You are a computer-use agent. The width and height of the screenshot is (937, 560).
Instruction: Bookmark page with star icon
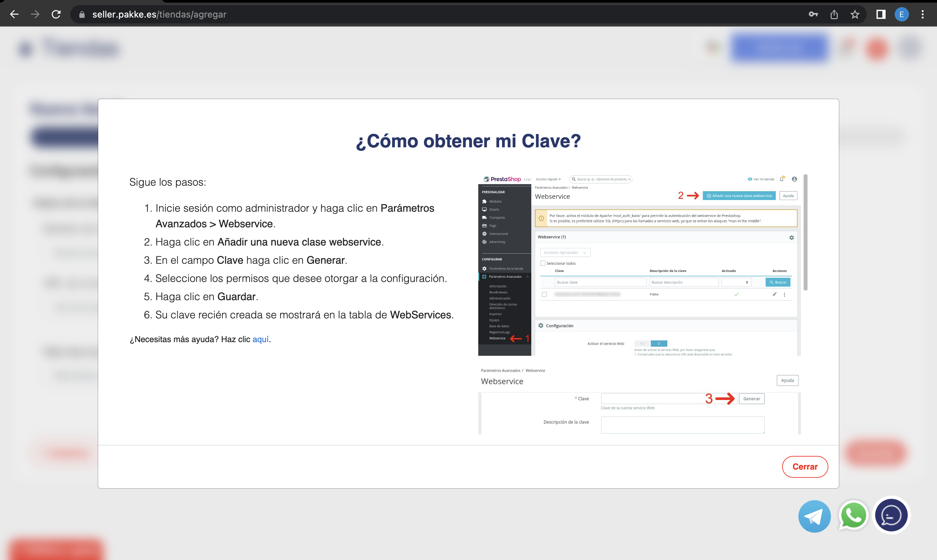pos(855,14)
